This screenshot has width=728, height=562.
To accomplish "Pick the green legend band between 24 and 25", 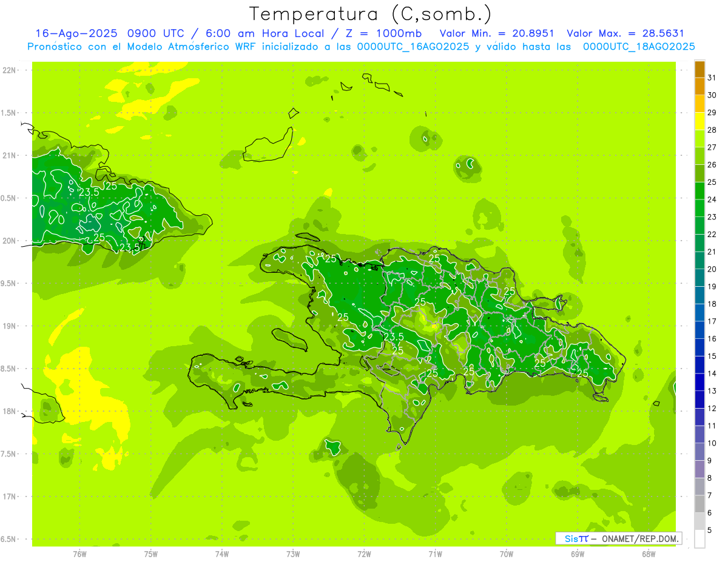I will [699, 191].
